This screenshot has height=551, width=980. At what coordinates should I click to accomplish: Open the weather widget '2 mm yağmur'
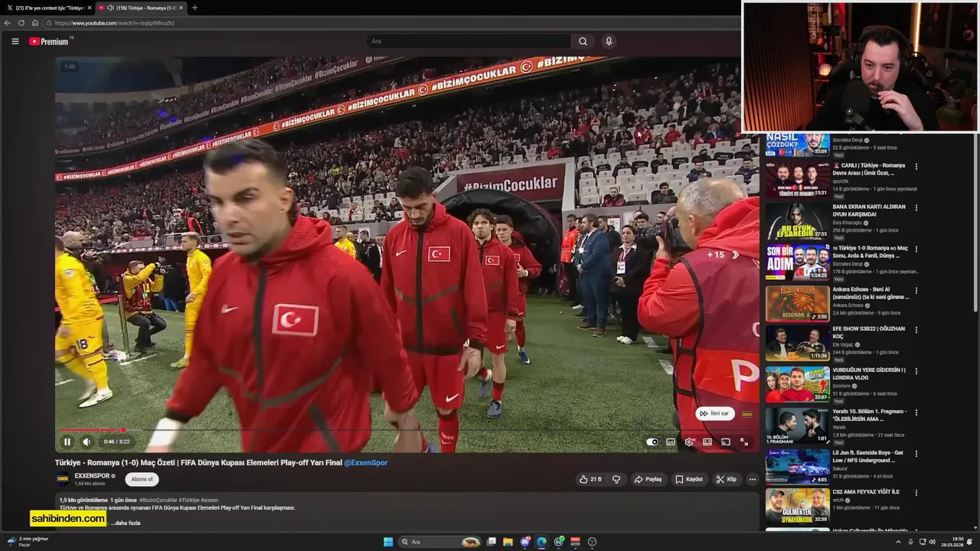pyautogui.click(x=28, y=542)
